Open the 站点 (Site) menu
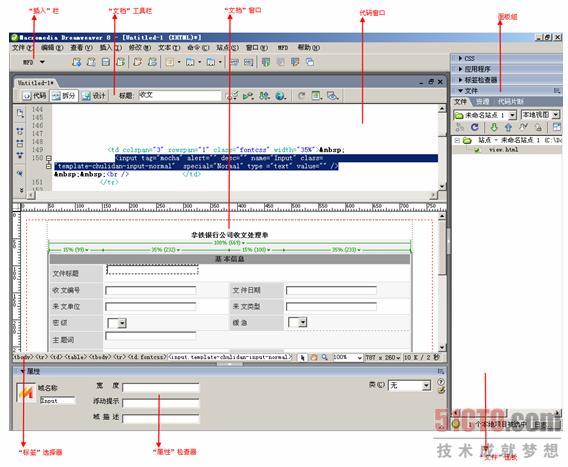The image size is (568, 467). 227,48
